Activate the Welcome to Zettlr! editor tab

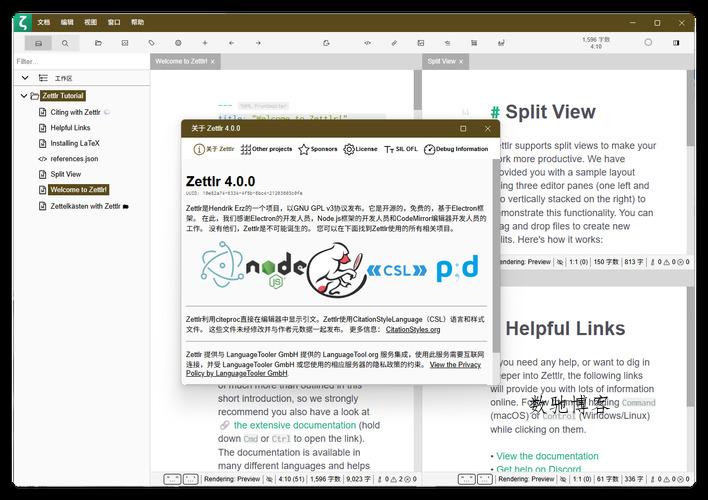tap(181, 61)
